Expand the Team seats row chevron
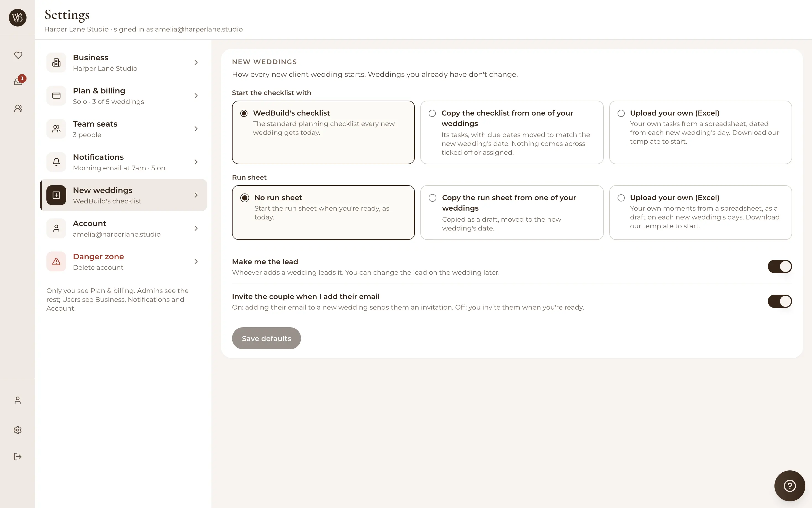This screenshot has width=812, height=508. (x=196, y=129)
